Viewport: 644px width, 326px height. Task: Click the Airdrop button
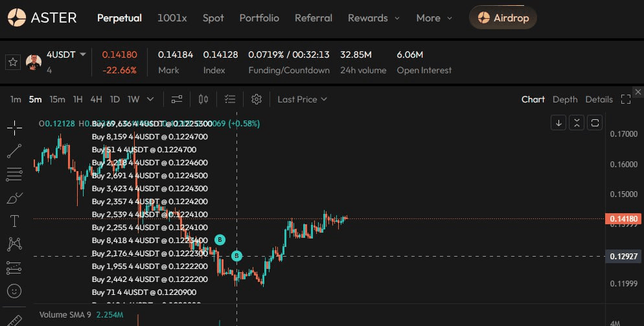[x=503, y=18]
